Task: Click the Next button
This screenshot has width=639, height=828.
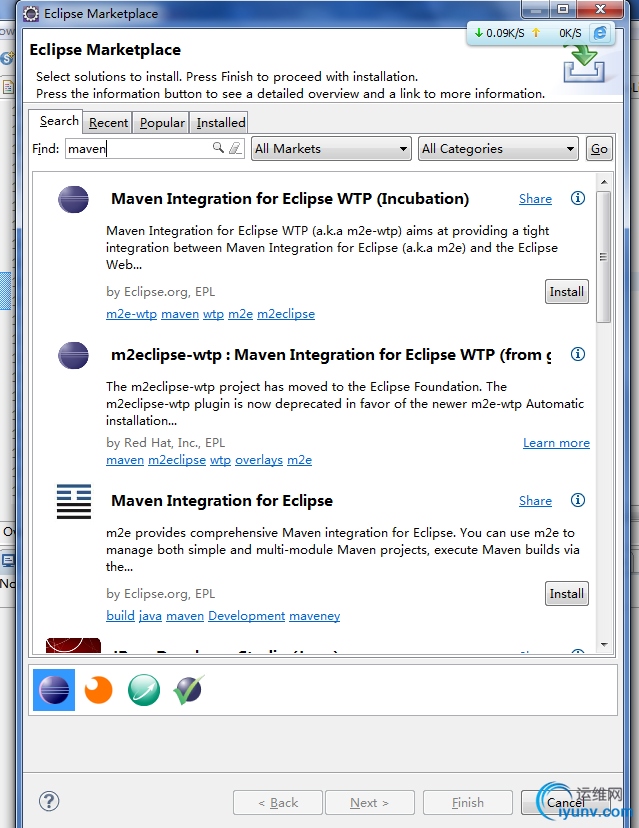Action: tap(370, 803)
